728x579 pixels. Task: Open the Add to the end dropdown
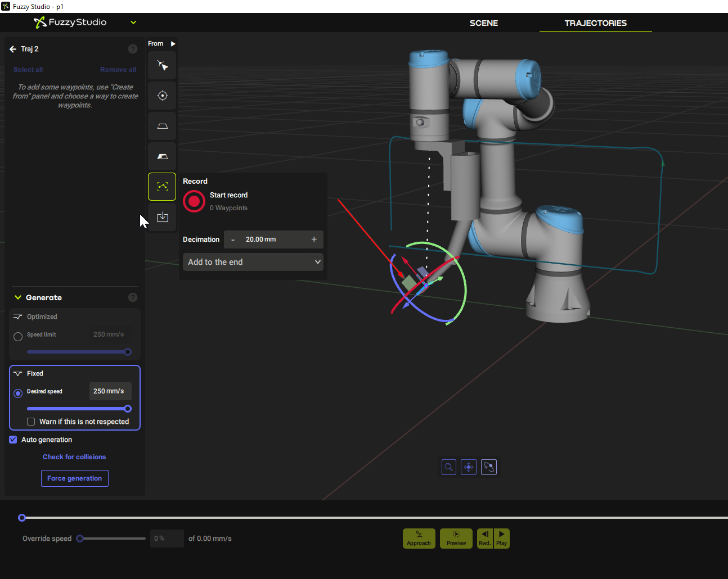(253, 261)
